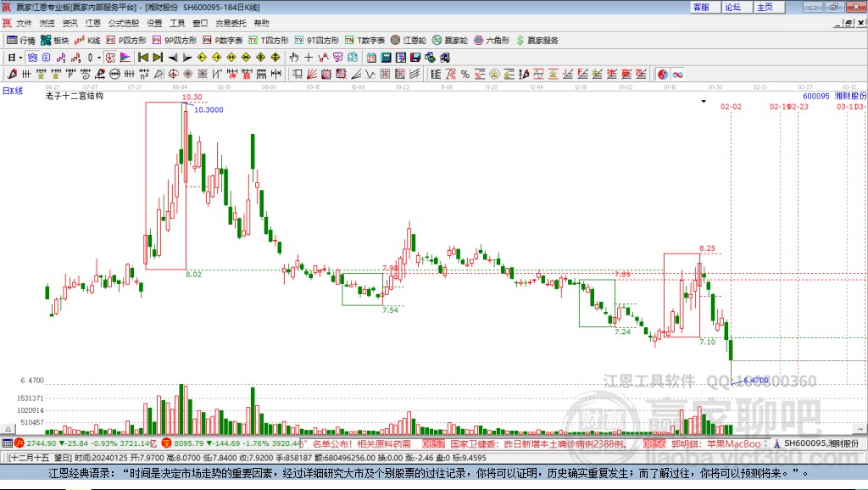Click the 深 index indicator in status bar
868x490 pixels.
pyautogui.click(x=167, y=443)
